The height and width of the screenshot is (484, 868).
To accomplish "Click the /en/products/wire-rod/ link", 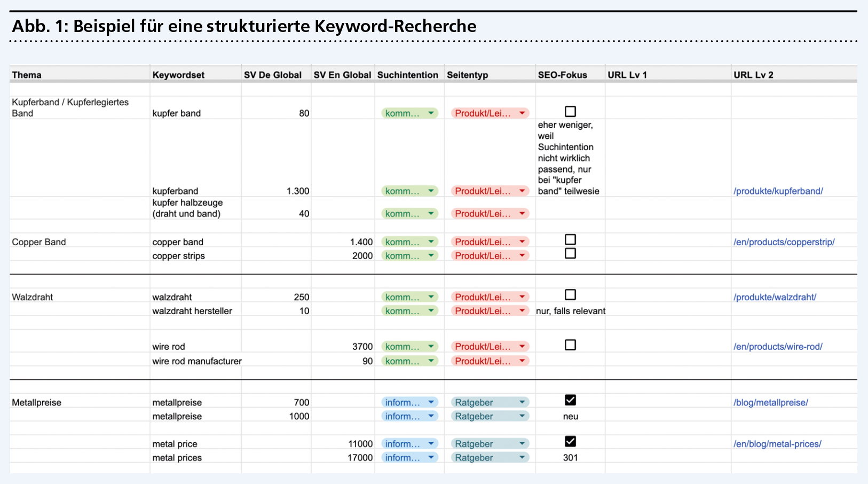I will [778, 347].
